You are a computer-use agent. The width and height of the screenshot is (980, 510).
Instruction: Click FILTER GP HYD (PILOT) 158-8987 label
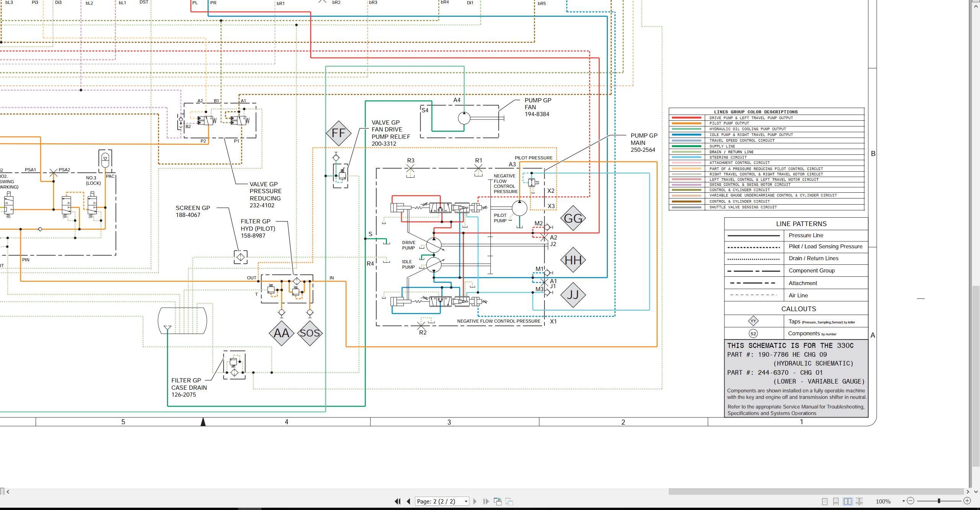258,228
